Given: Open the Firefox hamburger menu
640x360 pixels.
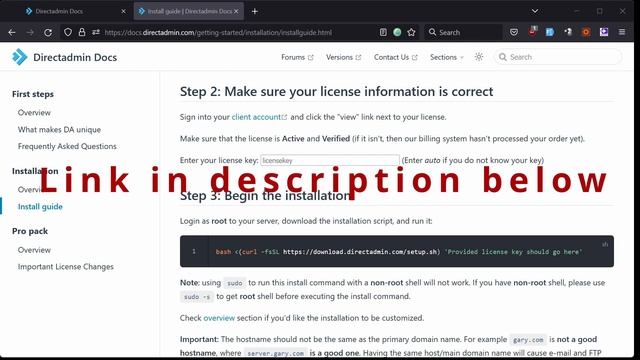Looking at the screenshot, I should [x=622, y=32].
